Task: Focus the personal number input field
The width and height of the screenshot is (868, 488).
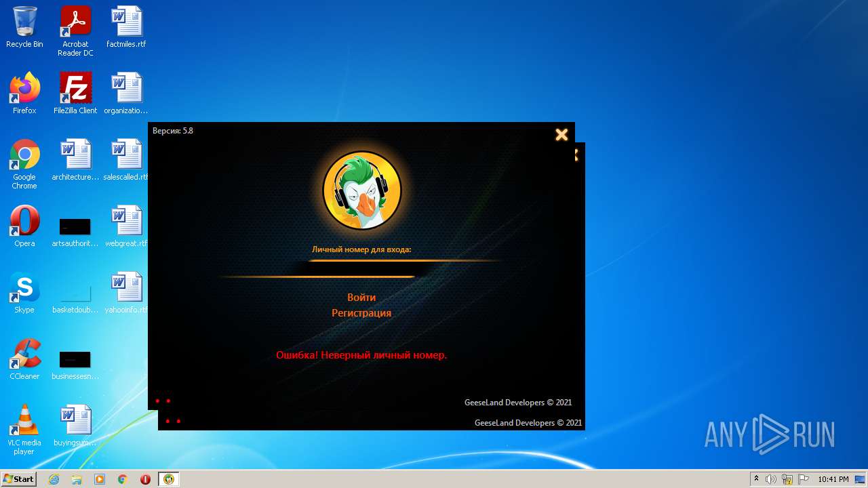Action: pyautogui.click(x=361, y=268)
